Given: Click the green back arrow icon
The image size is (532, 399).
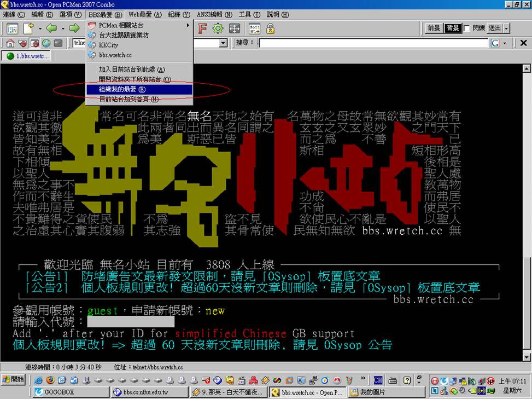Looking at the screenshot, I should [51, 28].
